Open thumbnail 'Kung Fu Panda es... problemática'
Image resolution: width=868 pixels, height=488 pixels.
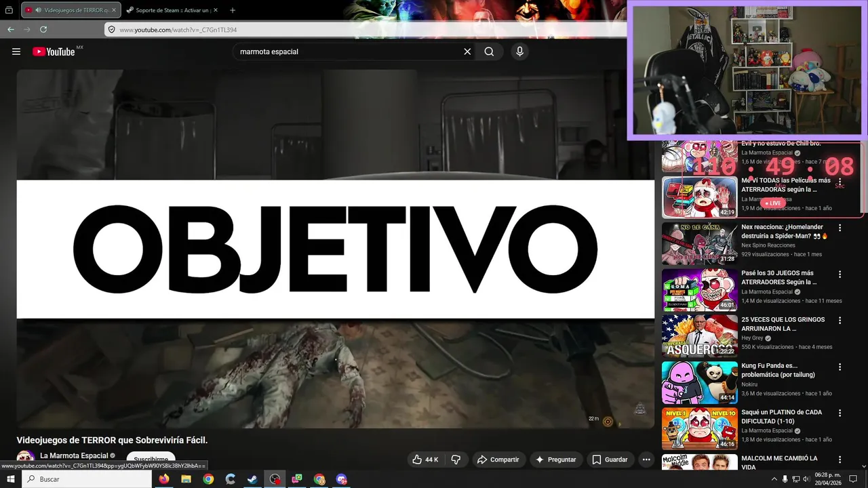(x=700, y=382)
